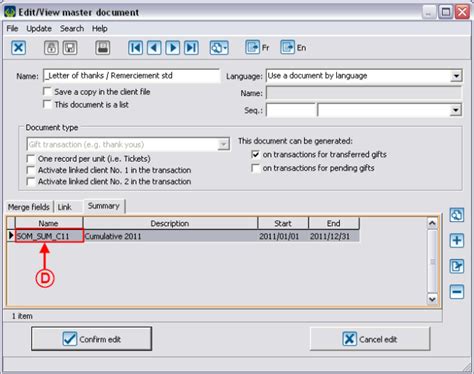Select the Summary tab
Image resolution: width=474 pixels, height=374 pixels.
coord(104,206)
